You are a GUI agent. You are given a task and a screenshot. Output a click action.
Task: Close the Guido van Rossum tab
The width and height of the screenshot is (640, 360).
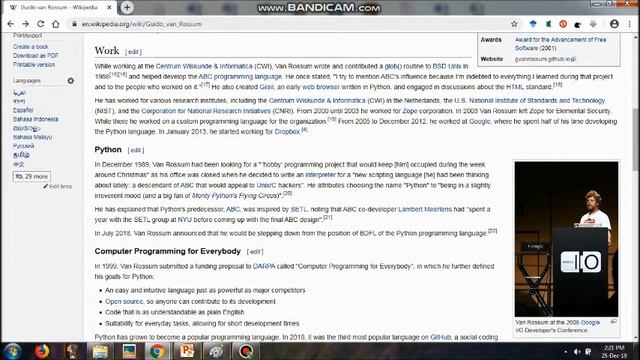coord(109,7)
